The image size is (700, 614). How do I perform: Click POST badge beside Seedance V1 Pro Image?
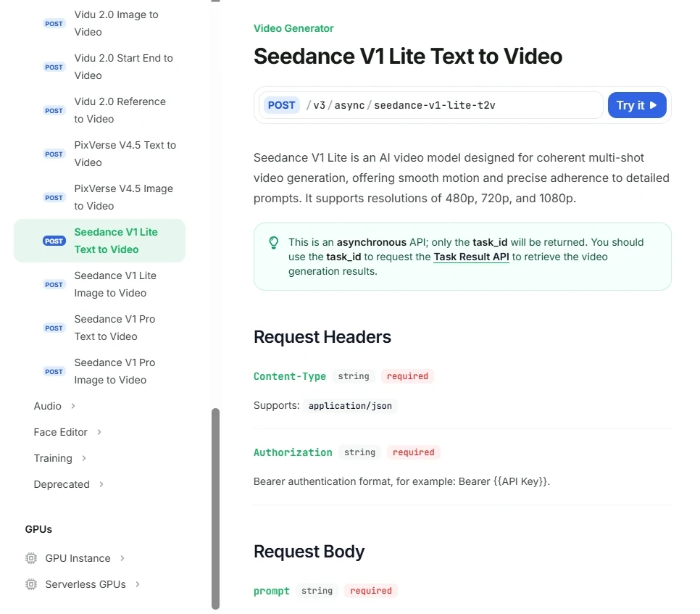54,372
